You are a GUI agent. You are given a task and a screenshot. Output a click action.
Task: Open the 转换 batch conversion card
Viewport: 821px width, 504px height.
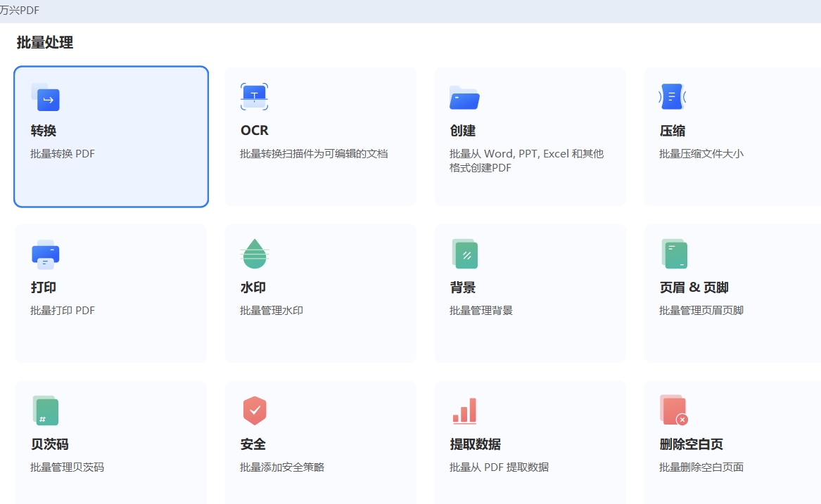pos(110,137)
